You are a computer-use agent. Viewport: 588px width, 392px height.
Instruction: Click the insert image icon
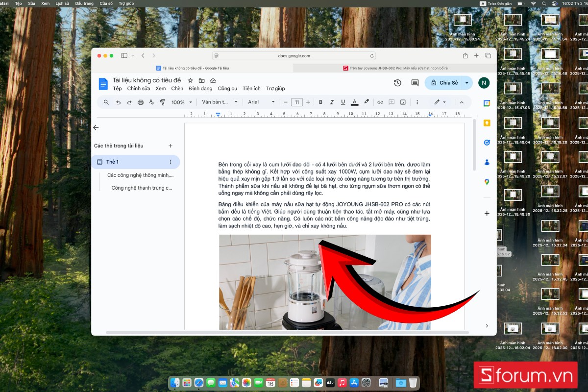[x=403, y=102]
